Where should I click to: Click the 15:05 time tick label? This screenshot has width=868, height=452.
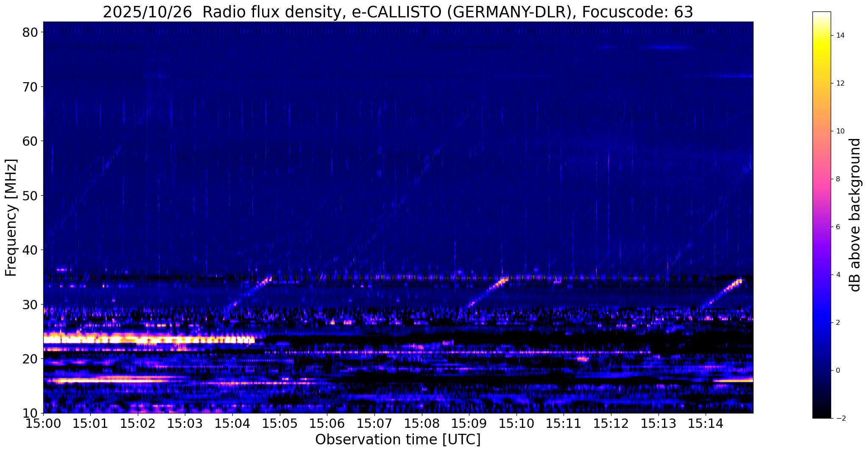coord(280,424)
